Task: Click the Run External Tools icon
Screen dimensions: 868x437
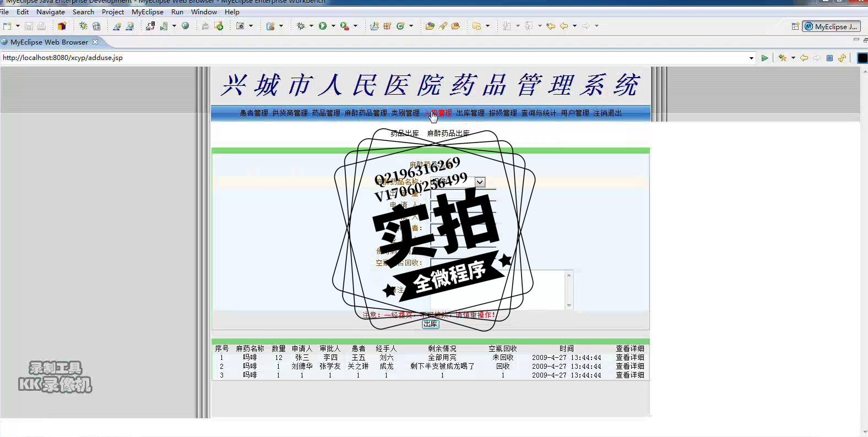Action: 344,26
